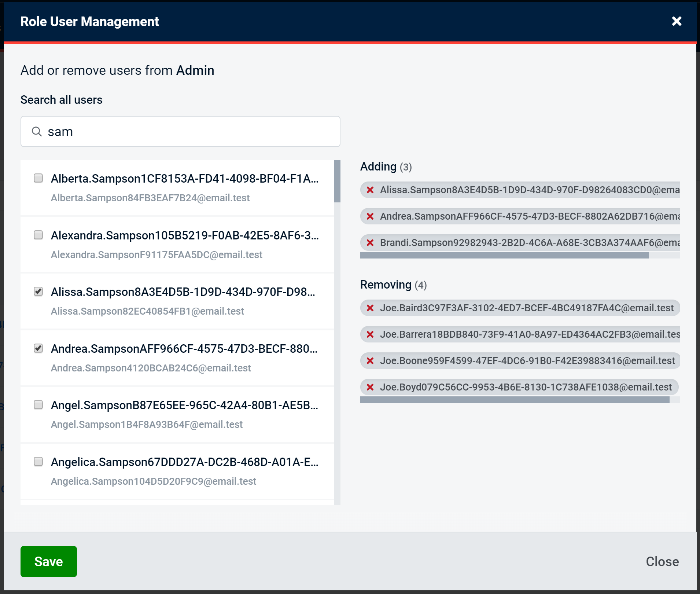700x594 pixels.
Task: Check Alexandra.Sampson's selection box
Action: coord(38,235)
